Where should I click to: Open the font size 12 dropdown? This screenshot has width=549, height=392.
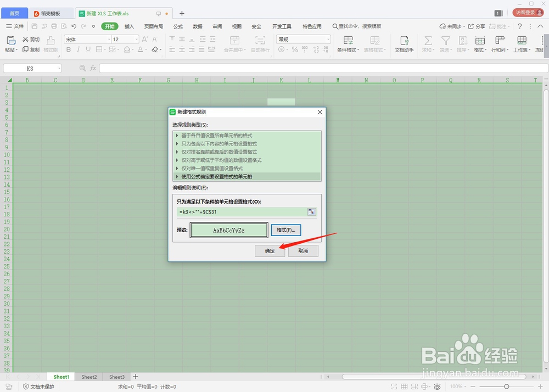[x=137, y=40]
